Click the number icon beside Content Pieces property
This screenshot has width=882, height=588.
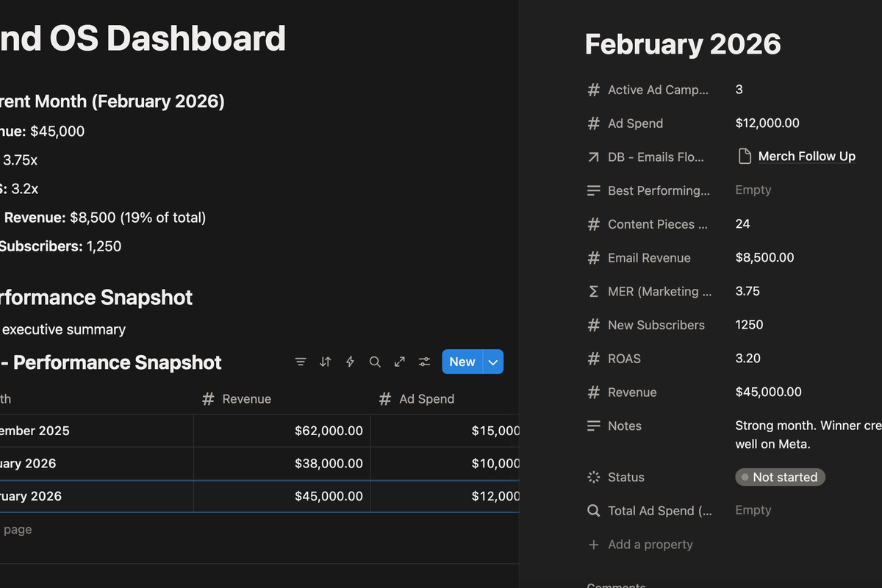(594, 224)
